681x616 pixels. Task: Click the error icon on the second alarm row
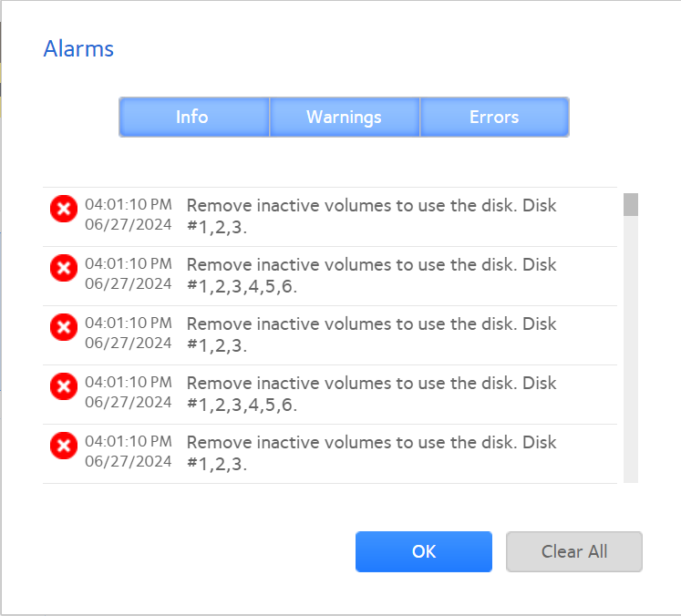point(64,268)
